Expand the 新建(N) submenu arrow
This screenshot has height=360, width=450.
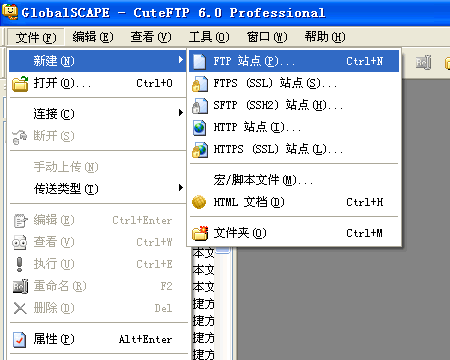(180, 60)
